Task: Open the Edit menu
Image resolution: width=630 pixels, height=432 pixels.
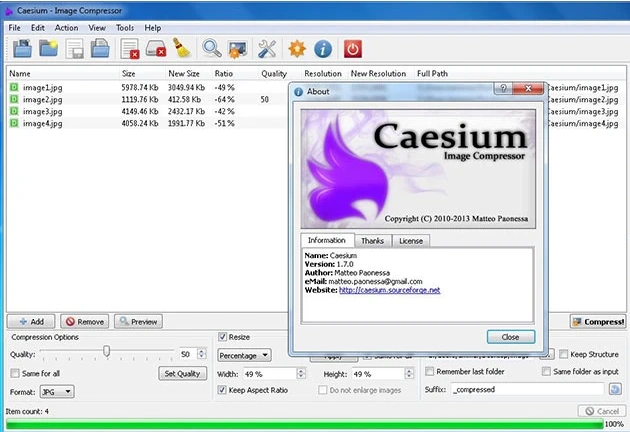Action: pos(38,28)
